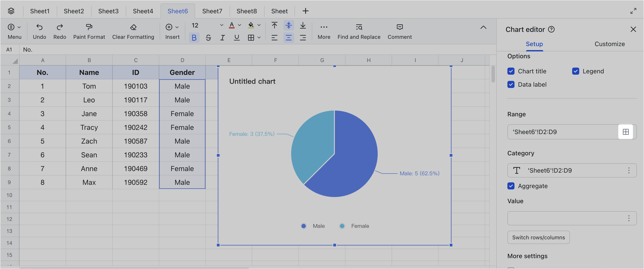The height and width of the screenshot is (269, 644).
Task: Uncheck the Legend option
Action: (x=576, y=71)
